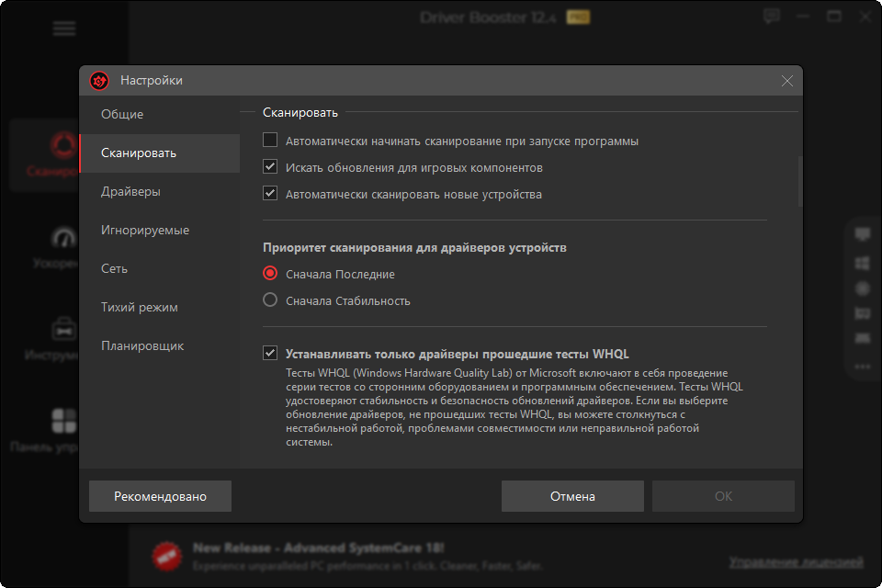Click the three-dots more icon in right panel
882x588 pixels.
(x=862, y=366)
